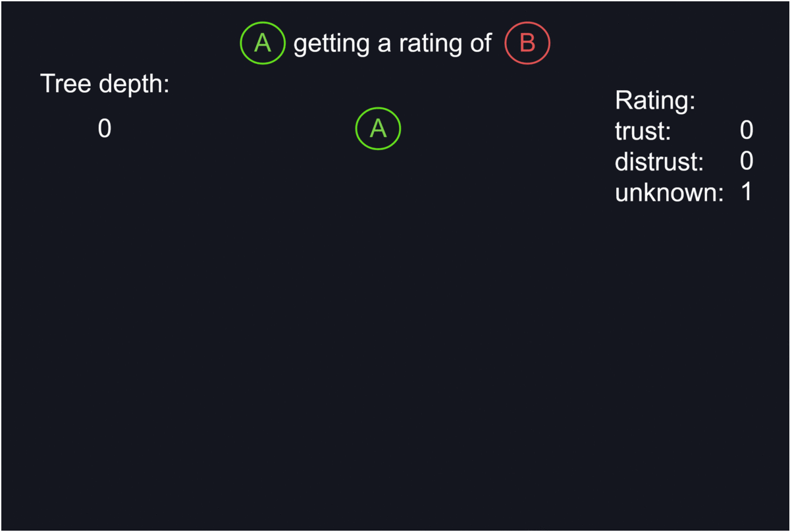Click the trust value 0
Screen dimensions: 790x532
click(746, 130)
